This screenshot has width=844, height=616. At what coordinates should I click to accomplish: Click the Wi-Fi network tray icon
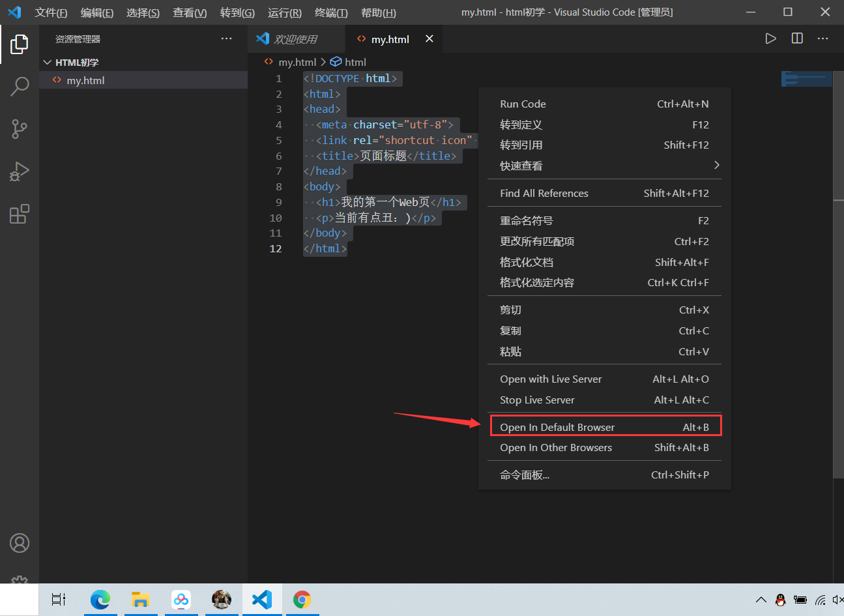(821, 600)
